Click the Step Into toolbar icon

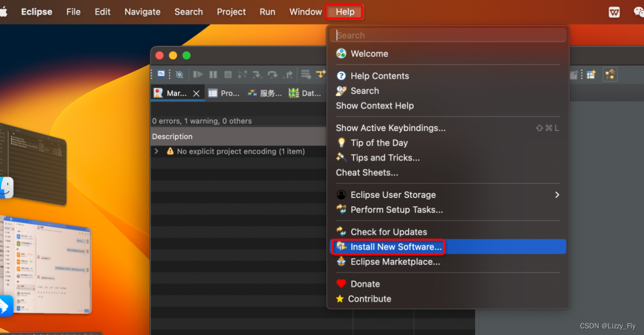[x=258, y=75]
